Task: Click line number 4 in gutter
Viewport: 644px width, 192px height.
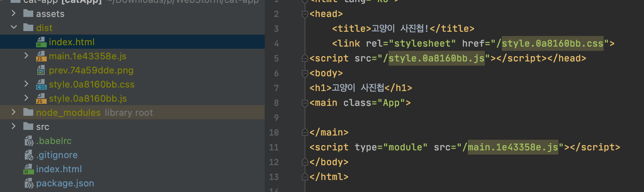Action: pos(276,44)
